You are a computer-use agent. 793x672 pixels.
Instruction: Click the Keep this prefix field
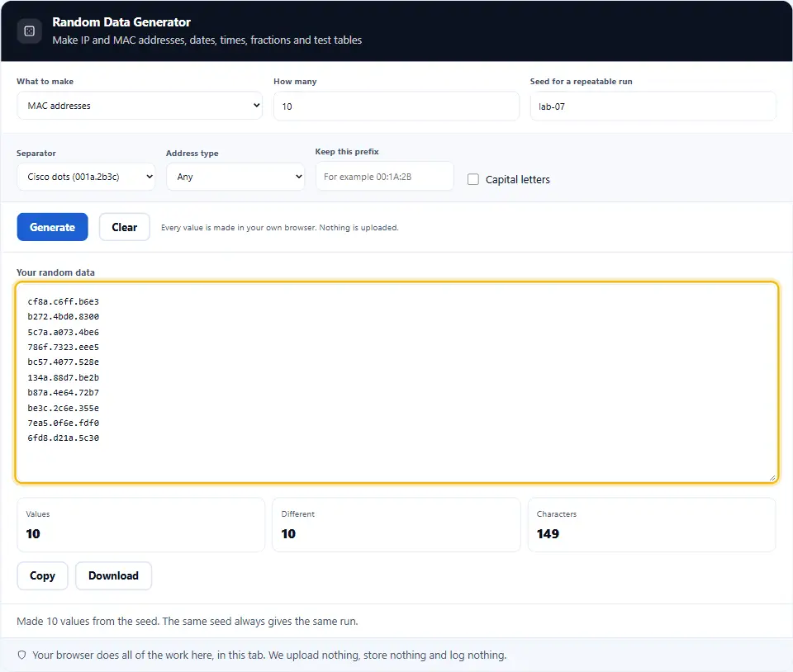(x=385, y=177)
